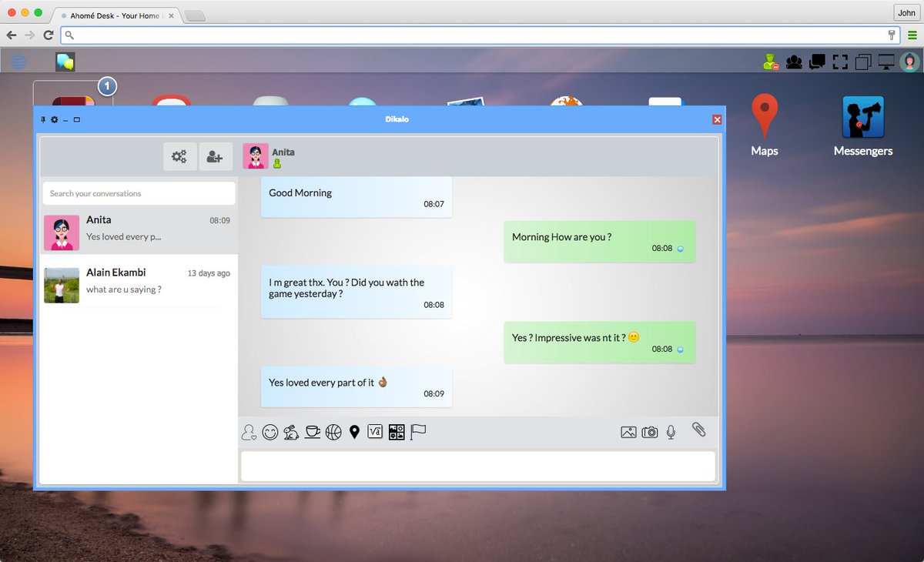The image size is (924, 562).
Task: Click the stacked windows icon in desk bar
Action: pos(863,62)
